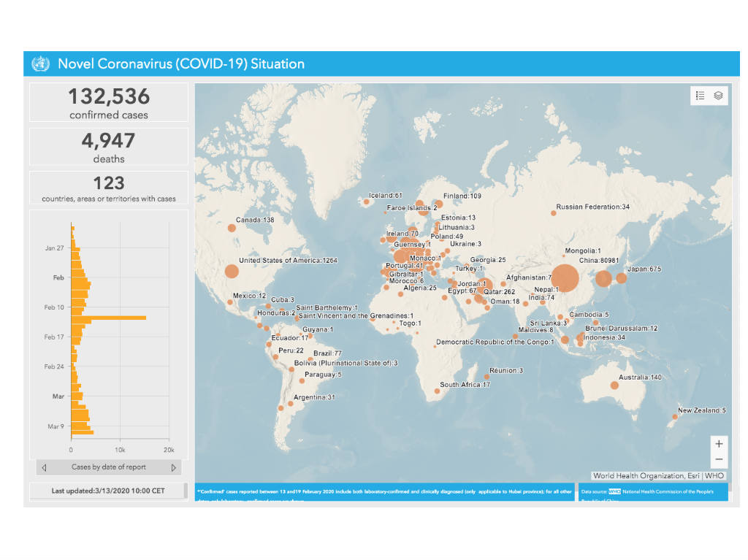This screenshot has width=748, height=560.
Task: Click the Democratic Republic of the Congo:1 label
Action: coord(495,342)
